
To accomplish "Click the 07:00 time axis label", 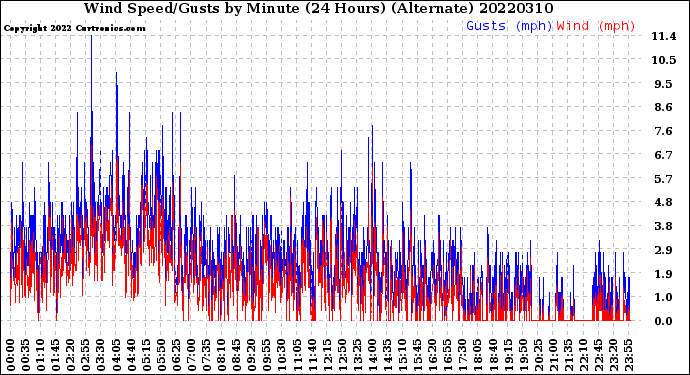I will click(x=191, y=355).
